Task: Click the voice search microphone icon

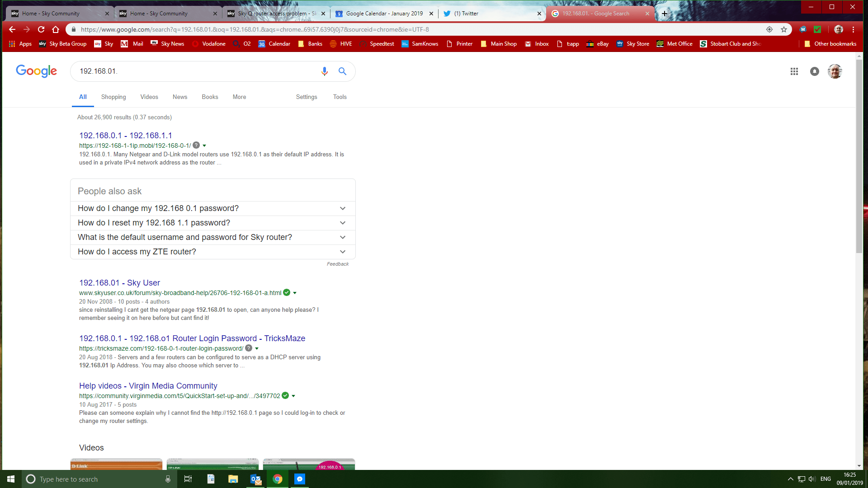Action: point(324,71)
